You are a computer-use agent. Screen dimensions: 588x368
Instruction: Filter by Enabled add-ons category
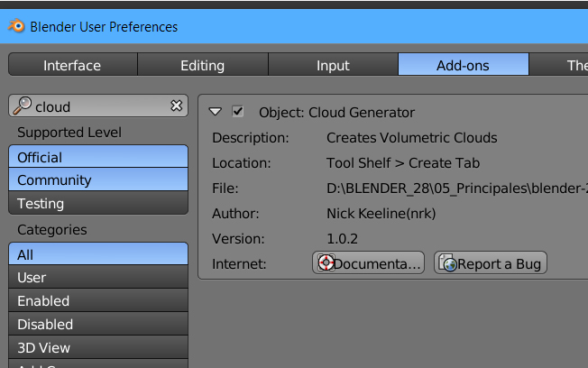[x=98, y=301]
